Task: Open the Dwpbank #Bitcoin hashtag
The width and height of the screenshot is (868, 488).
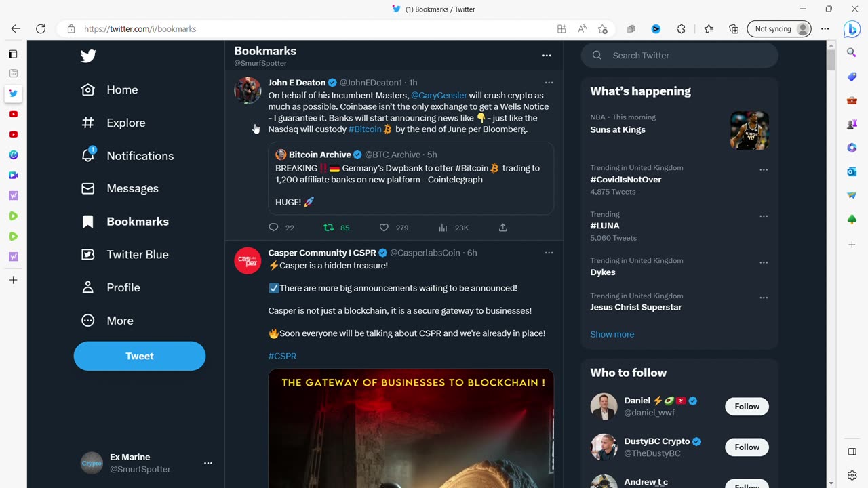Action: pos(472,168)
